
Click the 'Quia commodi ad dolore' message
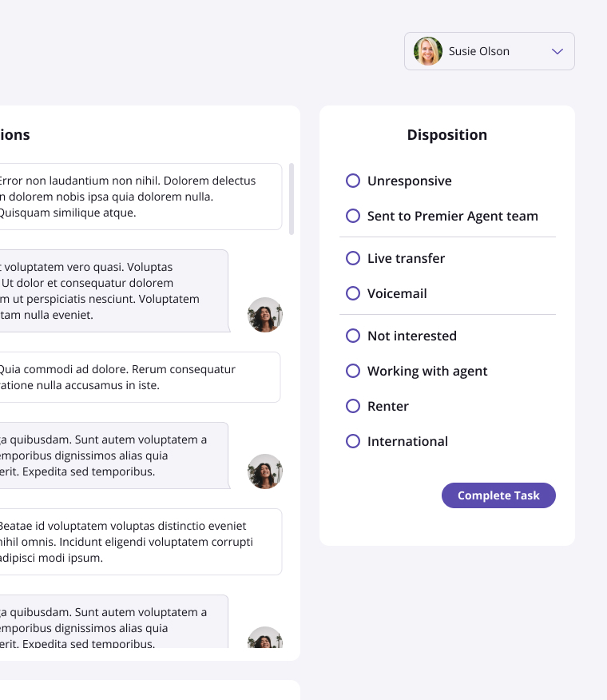point(136,377)
